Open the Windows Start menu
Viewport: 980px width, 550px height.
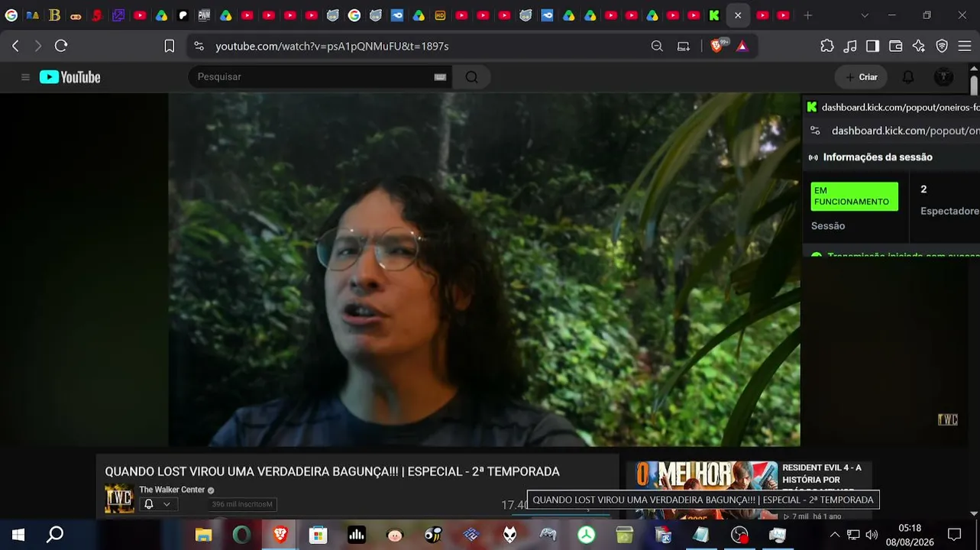(x=18, y=535)
